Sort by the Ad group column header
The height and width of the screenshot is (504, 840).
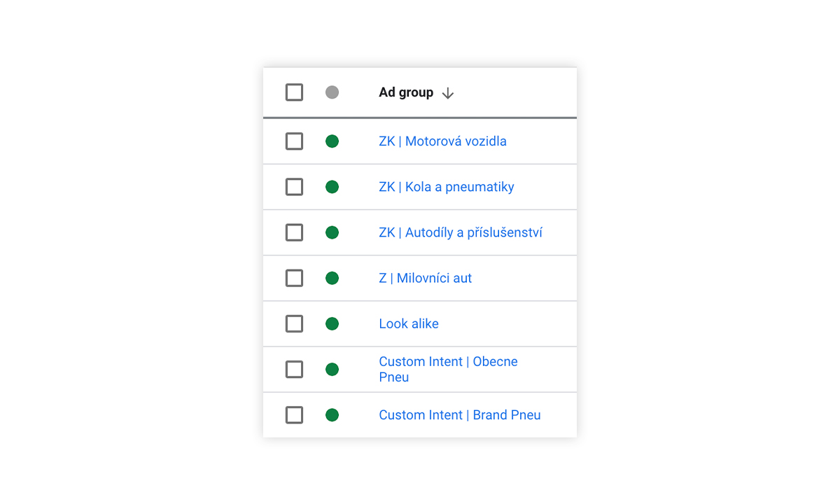(406, 92)
